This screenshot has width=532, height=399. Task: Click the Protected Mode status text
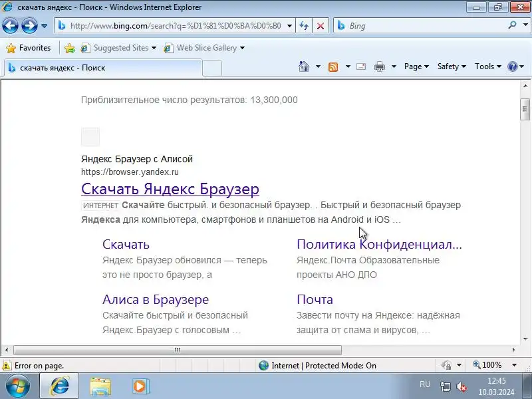click(x=340, y=365)
